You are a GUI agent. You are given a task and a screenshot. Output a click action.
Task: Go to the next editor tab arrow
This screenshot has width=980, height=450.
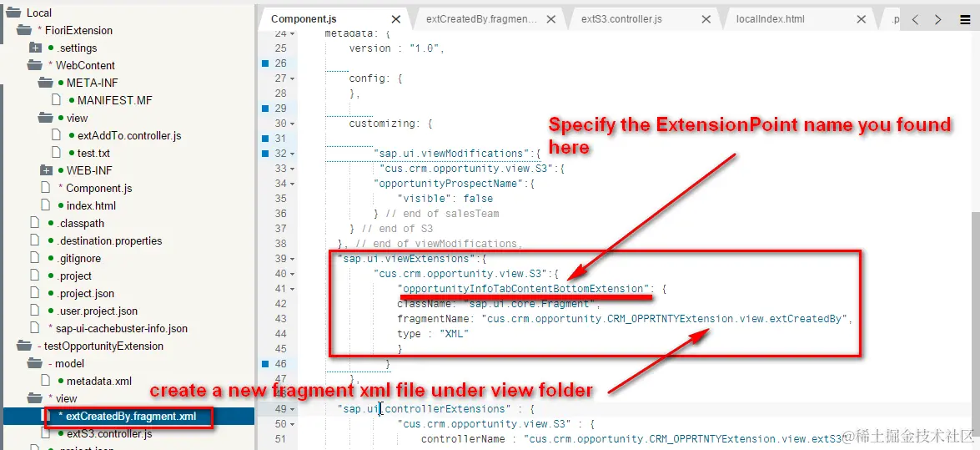[937, 19]
